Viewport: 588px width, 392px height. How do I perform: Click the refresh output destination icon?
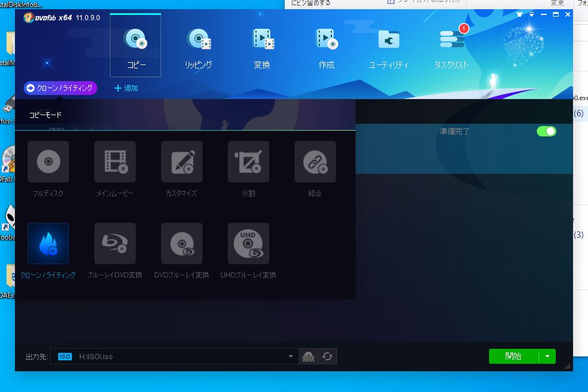point(327,356)
